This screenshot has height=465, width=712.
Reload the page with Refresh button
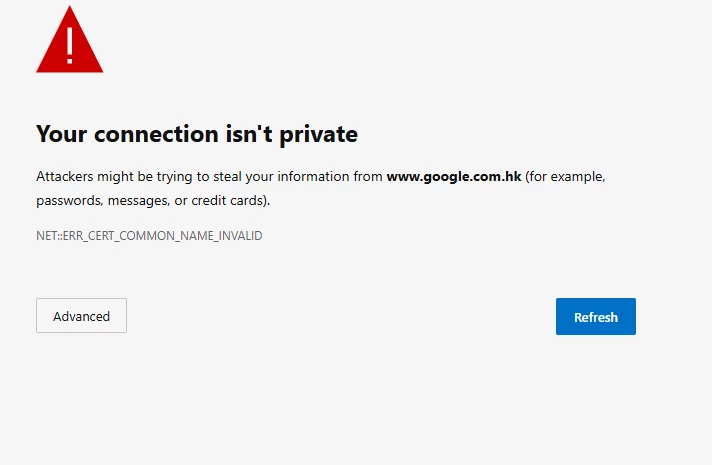point(596,317)
